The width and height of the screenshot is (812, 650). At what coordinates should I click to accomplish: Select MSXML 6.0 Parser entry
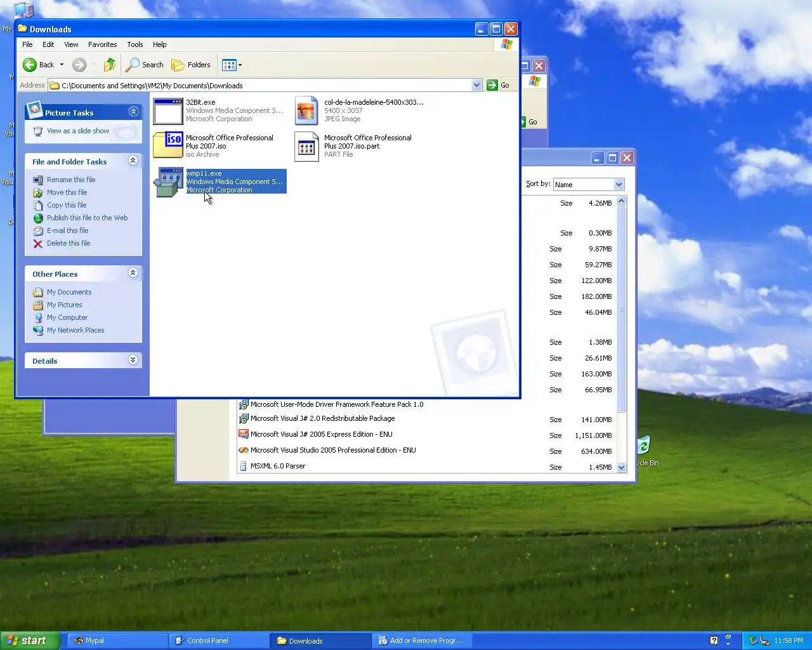point(278,466)
